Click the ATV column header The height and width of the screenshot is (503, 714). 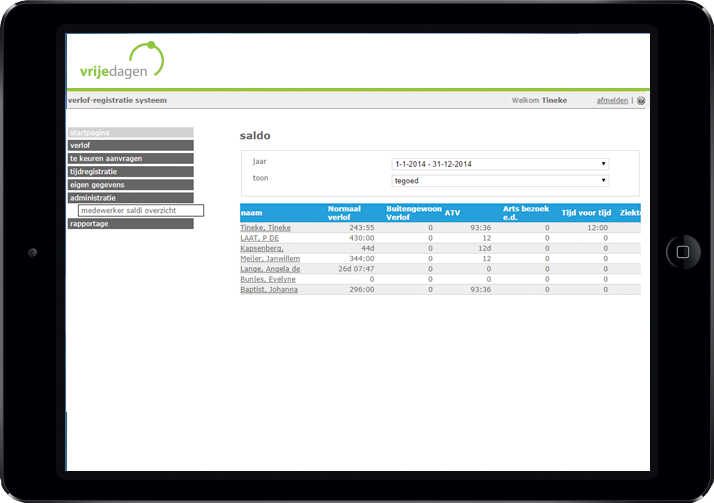(452, 213)
